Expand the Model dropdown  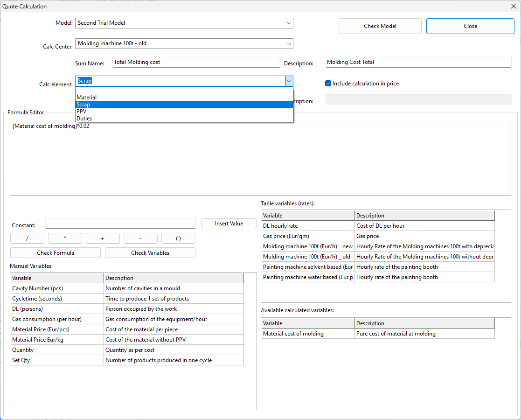tap(289, 23)
